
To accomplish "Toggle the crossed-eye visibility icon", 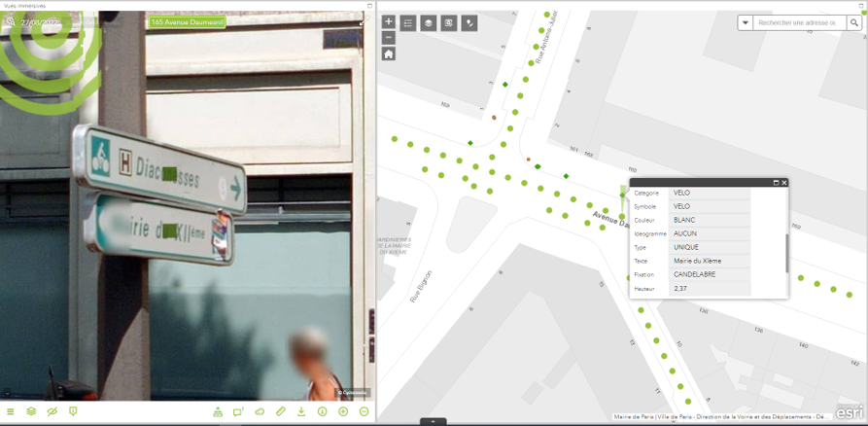I will point(52,411).
